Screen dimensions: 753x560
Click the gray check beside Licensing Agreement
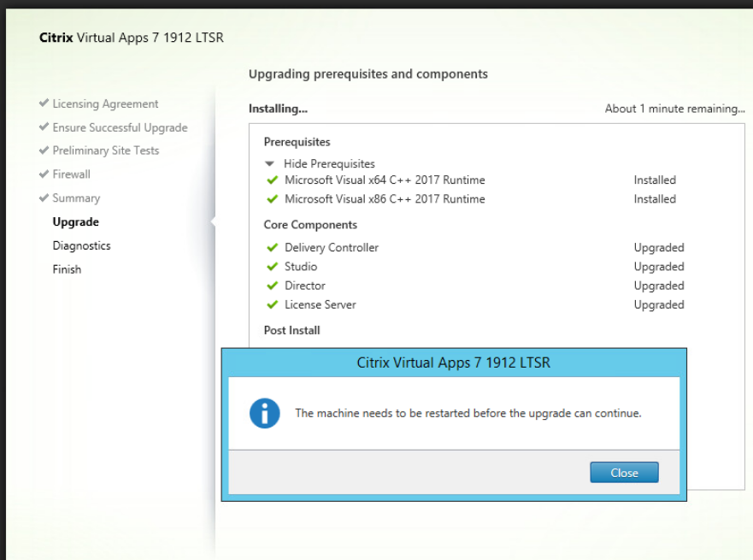tap(44, 103)
